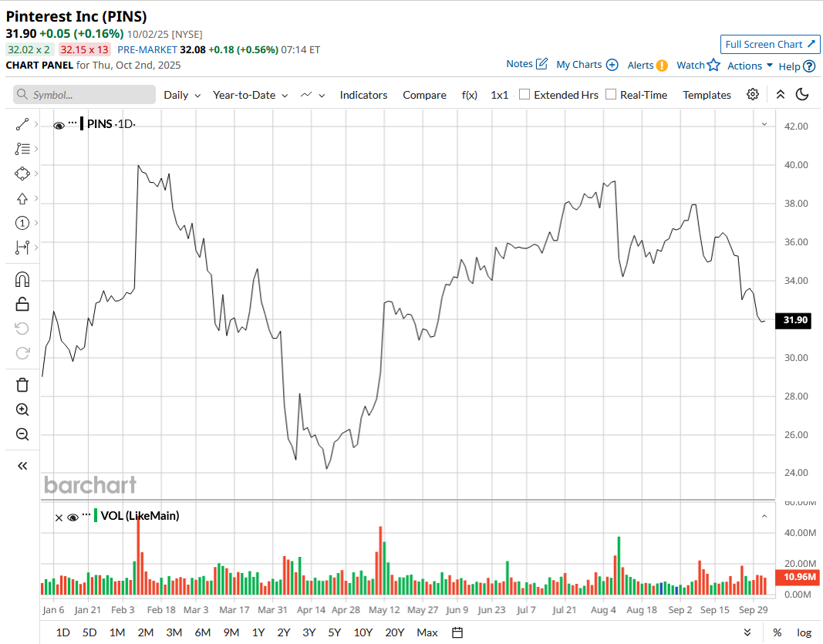
Task: Enable the Real-Time checkbox
Action: [610, 94]
